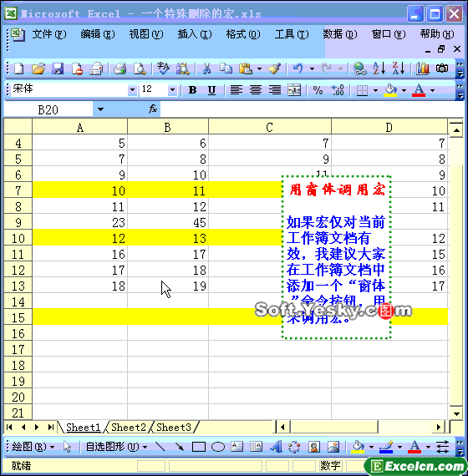The height and width of the screenshot is (476, 468).
Task: Apply the yellow fill color bucket
Action: pyautogui.click(x=390, y=90)
